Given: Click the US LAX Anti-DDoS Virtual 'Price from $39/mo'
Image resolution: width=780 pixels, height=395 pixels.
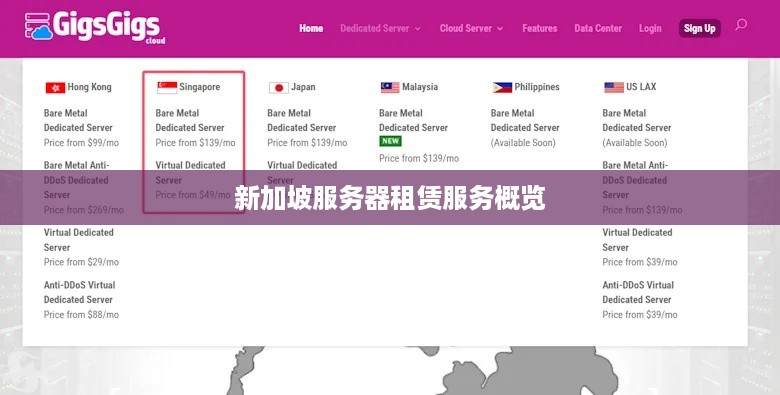Looking at the screenshot, I should [640, 314].
